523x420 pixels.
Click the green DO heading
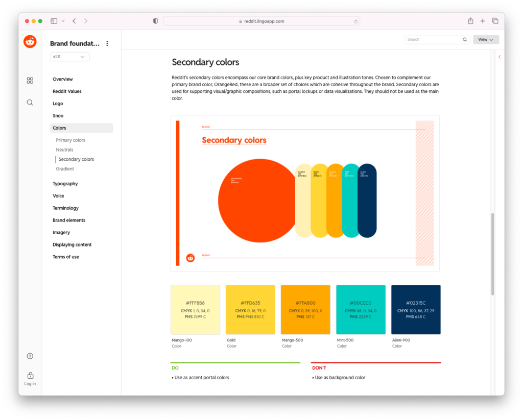click(175, 368)
